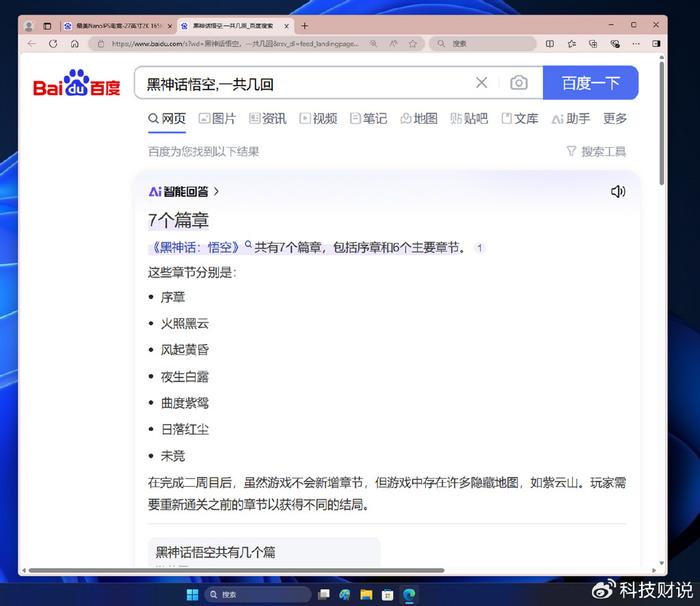Open the Windows Start menu

(x=192, y=594)
